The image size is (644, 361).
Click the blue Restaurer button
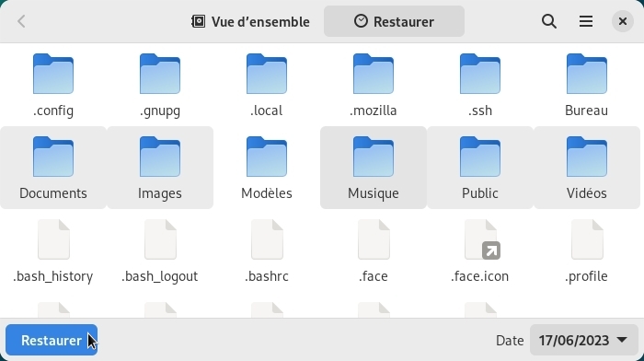[x=52, y=340]
